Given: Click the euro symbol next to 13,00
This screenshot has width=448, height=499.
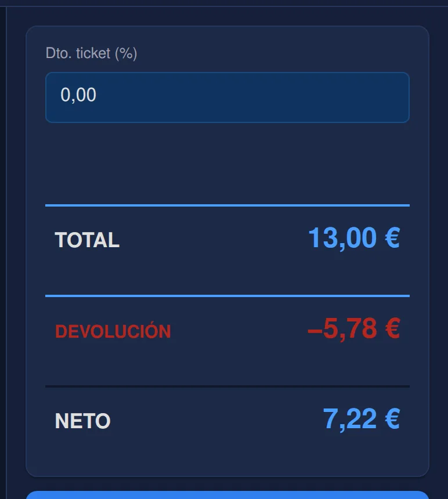Looking at the screenshot, I should [392, 238].
